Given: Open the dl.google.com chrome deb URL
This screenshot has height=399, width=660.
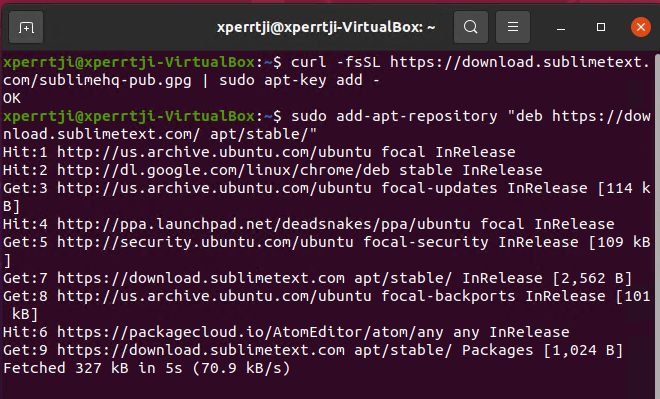Looking at the screenshot, I should (x=223, y=170).
